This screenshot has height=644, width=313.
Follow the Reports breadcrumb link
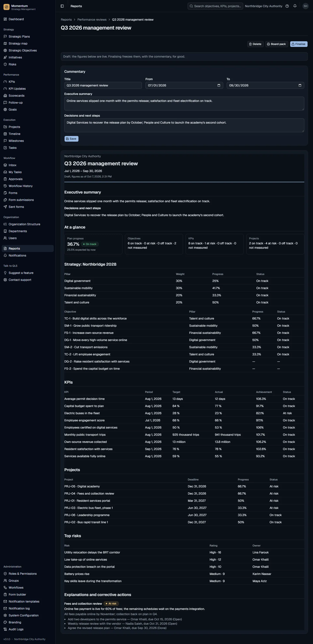click(x=66, y=20)
